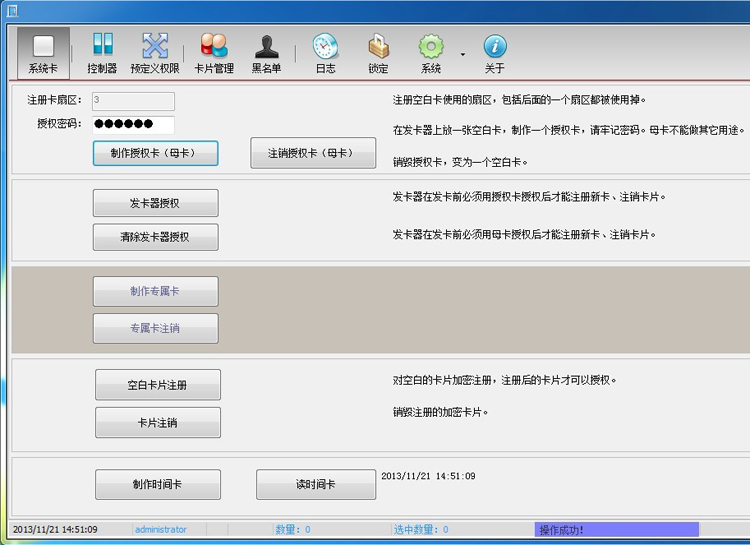750x545 pixels.
Task: Click description mentioning 用母卡授权后
Action: coord(524,235)
